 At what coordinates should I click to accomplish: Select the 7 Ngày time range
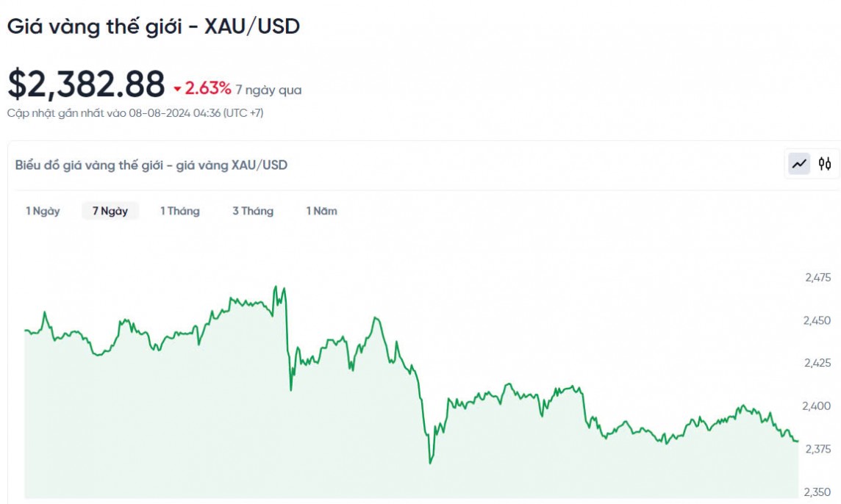pyautogui.click(x=110, y=211)
